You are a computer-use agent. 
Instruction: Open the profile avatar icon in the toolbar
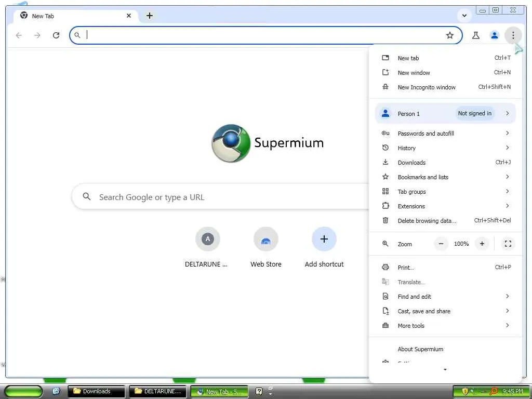pyautogui.click(x=495, y=35)
